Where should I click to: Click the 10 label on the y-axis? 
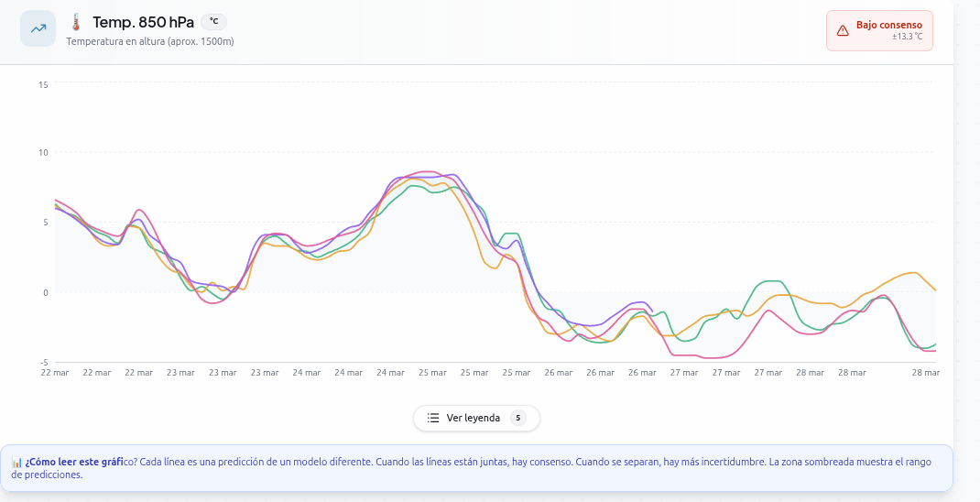click(43, 152)
